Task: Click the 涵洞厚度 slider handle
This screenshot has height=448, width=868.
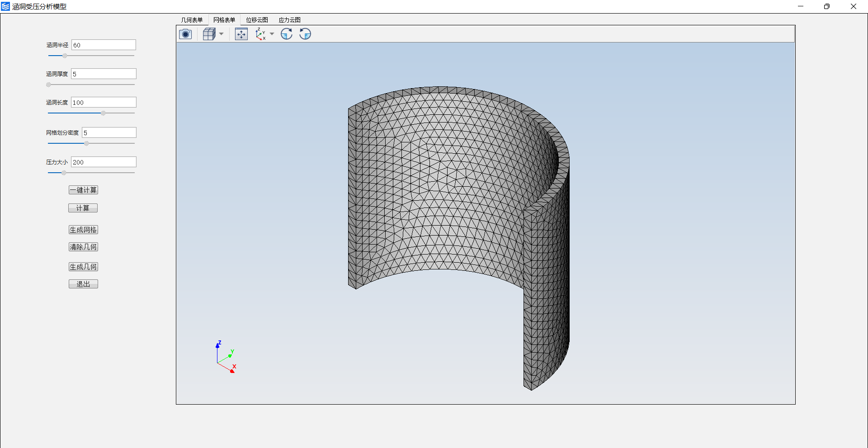Action: (48, 85)
